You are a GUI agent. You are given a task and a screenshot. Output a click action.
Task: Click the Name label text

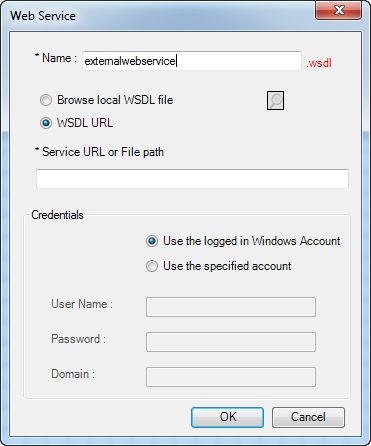point(56,58)
